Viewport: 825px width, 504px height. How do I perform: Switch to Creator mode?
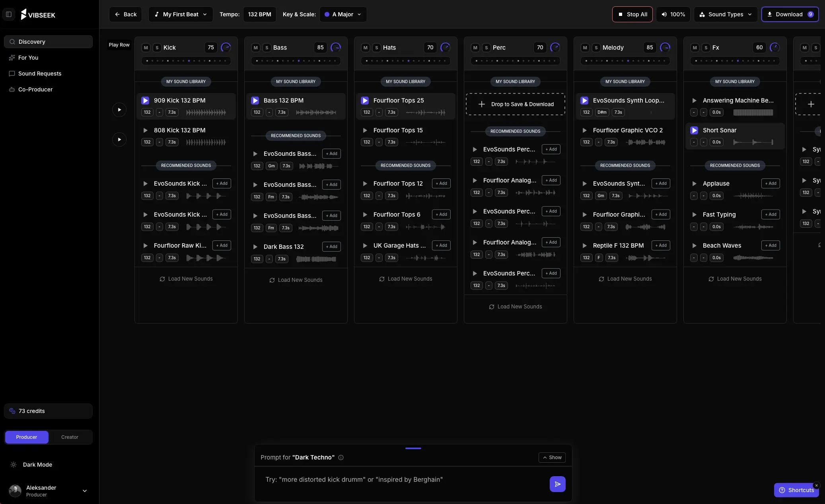(x=70, y=437)
